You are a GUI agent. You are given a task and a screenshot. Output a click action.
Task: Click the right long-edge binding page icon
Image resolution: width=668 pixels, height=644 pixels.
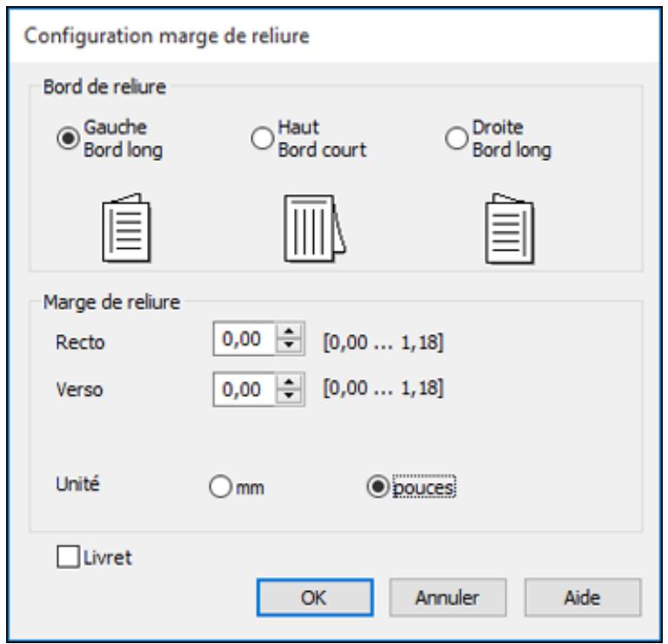[510, 229]
